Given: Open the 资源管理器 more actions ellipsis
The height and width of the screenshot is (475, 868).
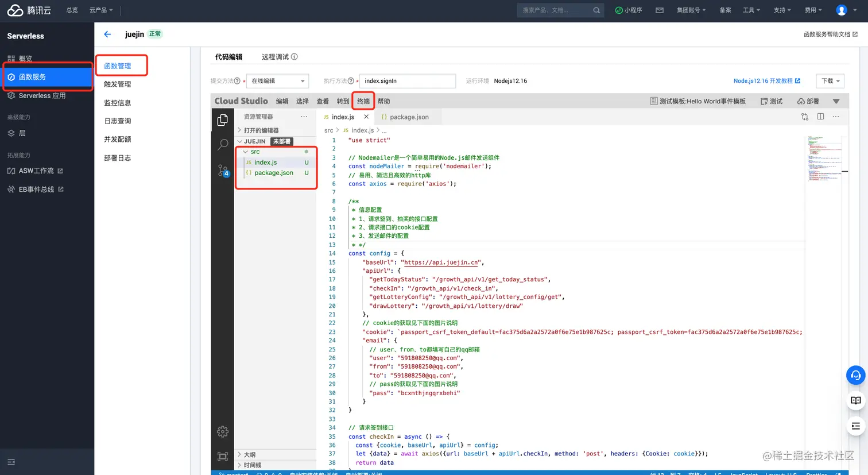Looking at the screenshot, I should coord(304,117).
